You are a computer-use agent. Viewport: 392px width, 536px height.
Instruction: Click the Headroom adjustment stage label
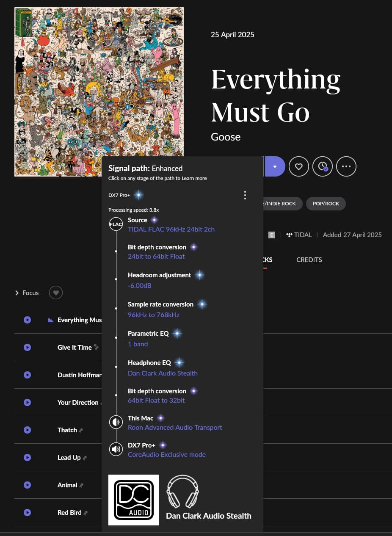tap(160, 275)
